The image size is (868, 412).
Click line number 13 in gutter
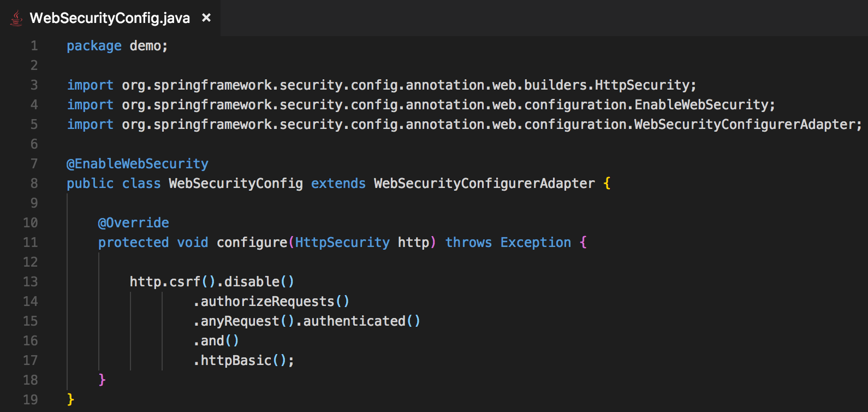(30, 282)
